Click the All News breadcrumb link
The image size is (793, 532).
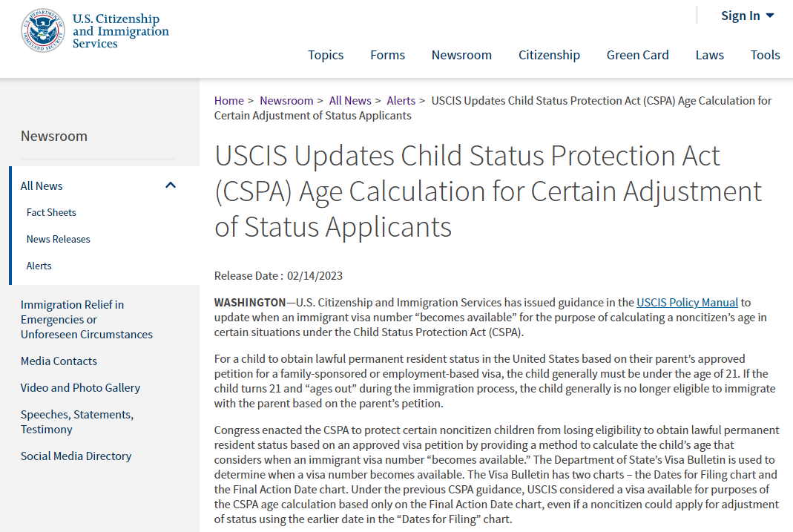click(x=350, y=101)
